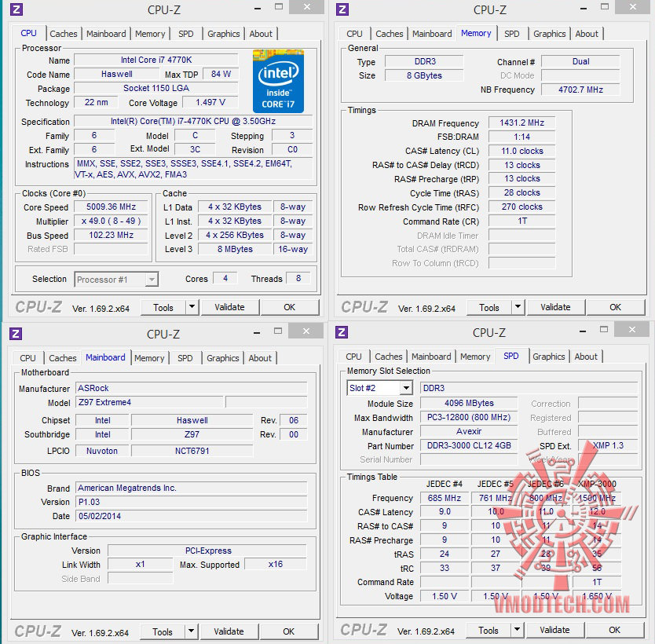Click the CPU-Z app icon in top-left window
Viewport: 655px width, 644px height.
16,9
